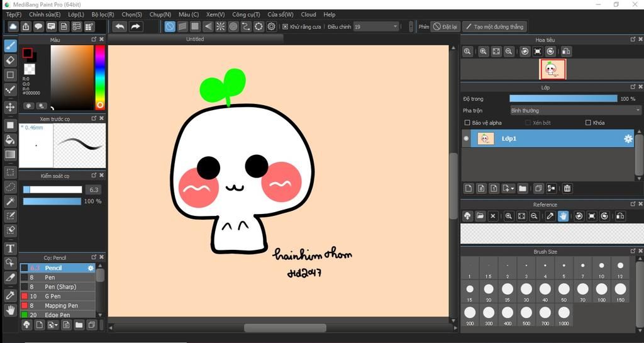Screen dimensions: 644x343
Task: Toggle the Khử răng cưa checkbox
Action: tap(286, 26)
